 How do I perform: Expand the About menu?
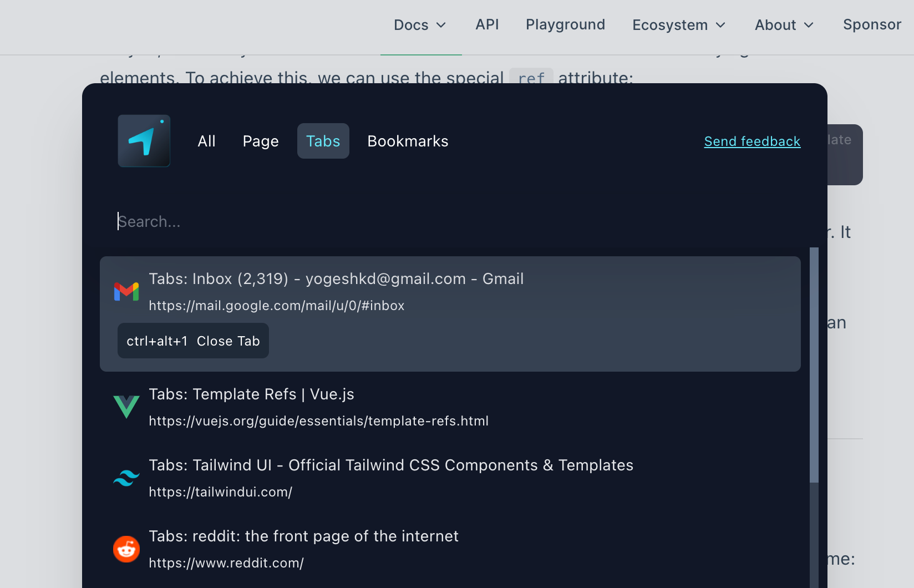[784, 25]
